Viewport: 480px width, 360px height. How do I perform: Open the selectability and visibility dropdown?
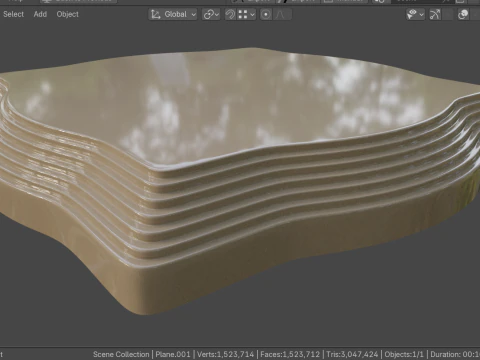click(415, 14)
